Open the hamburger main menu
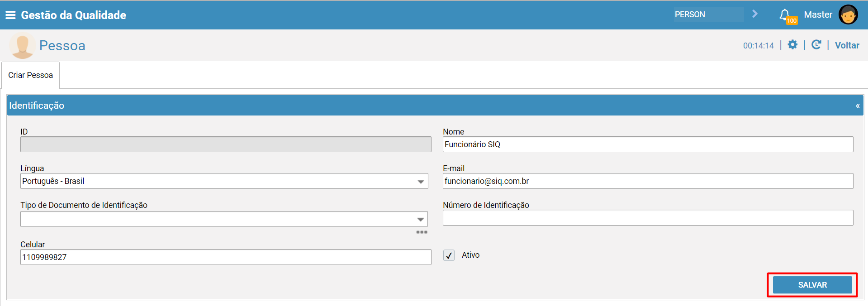The image size is (868, 308). [x=10, y=15]
